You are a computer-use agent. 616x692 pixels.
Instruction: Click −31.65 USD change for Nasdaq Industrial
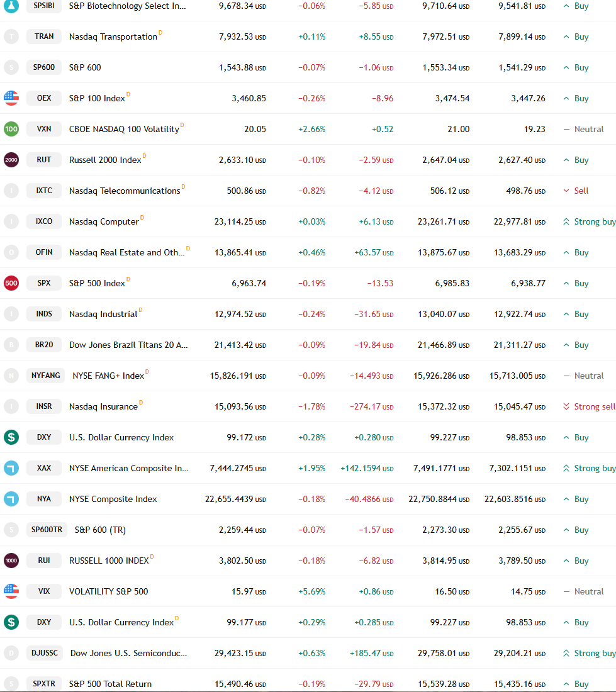coord(374,314)
